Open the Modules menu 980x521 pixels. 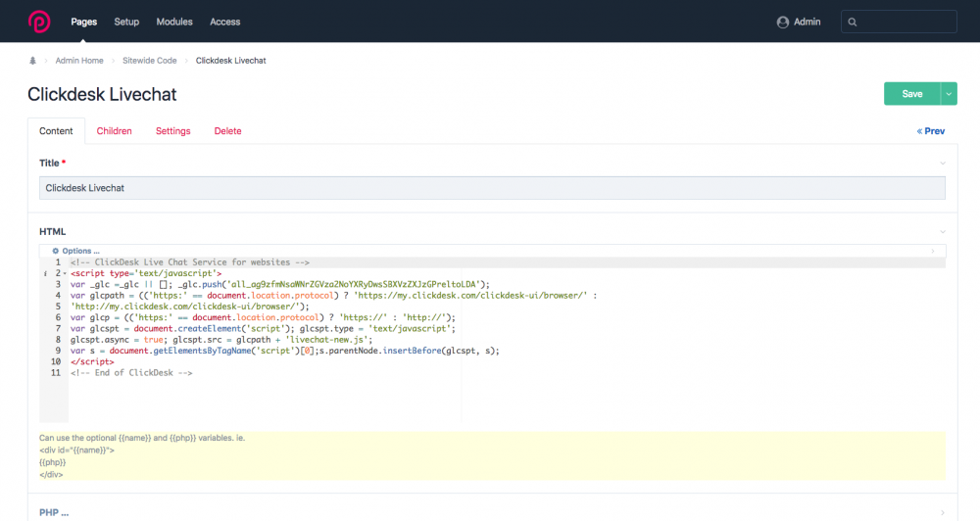click(x=174, y=22)
